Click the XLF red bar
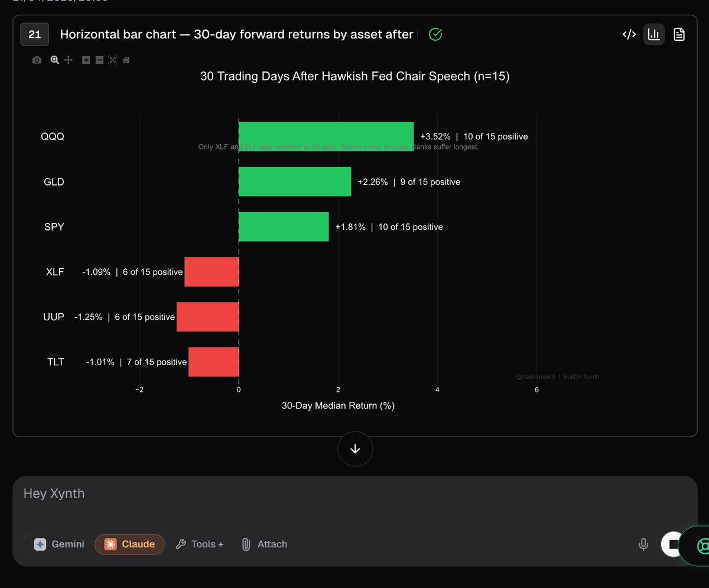 (x=212, y=272)
